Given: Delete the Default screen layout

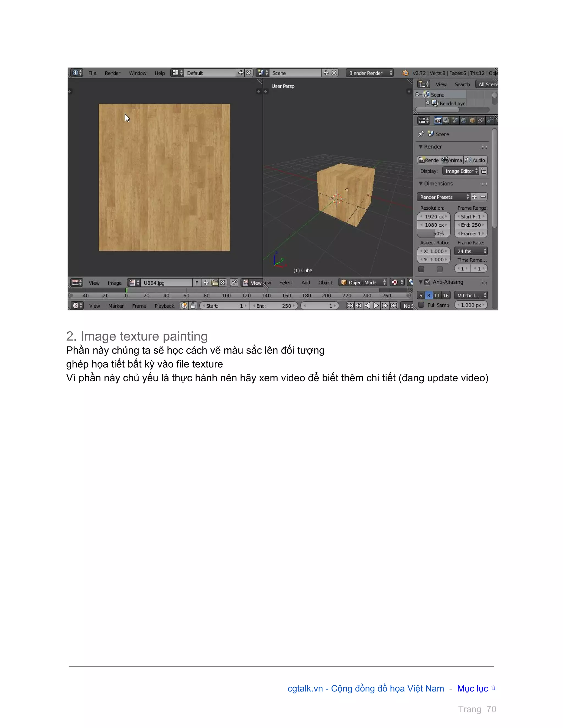Looking at the screenshot, I should pyautogui.click(x=249, y=73).
